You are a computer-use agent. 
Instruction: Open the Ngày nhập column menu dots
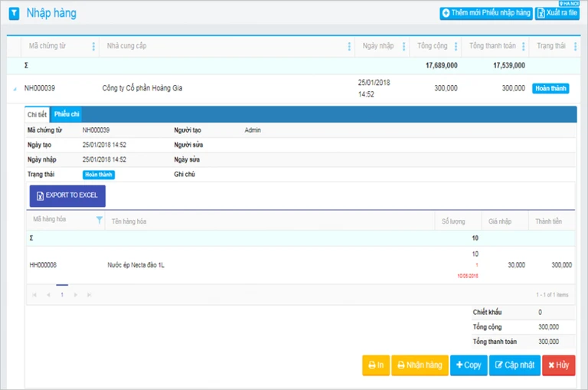404,46
